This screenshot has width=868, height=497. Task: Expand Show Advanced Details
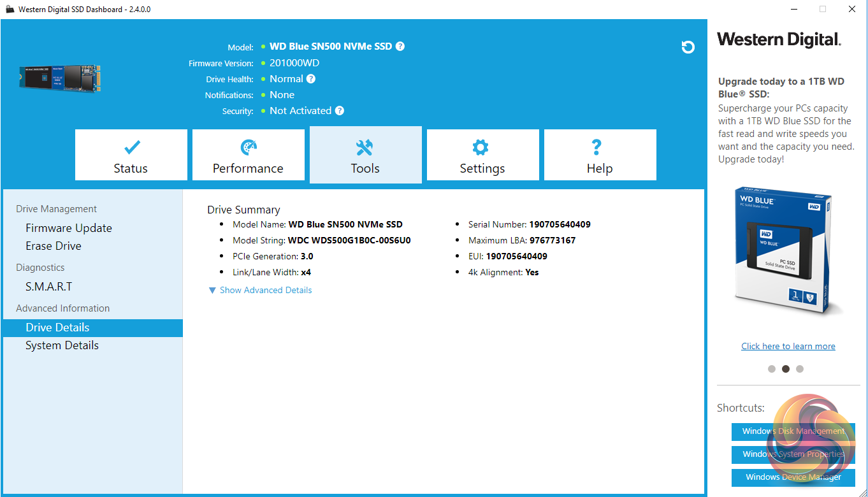260,290
